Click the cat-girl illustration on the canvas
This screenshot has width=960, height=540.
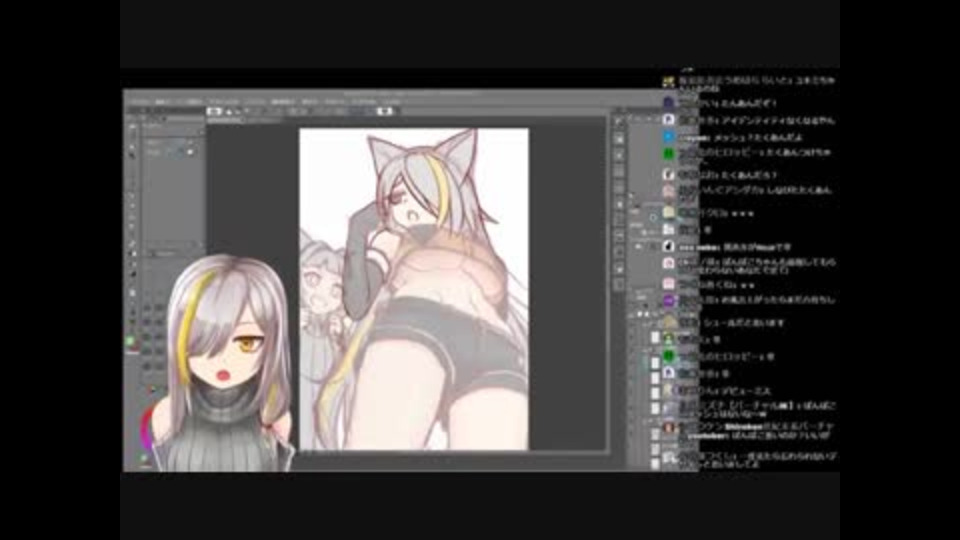click(x=414, y=289)
